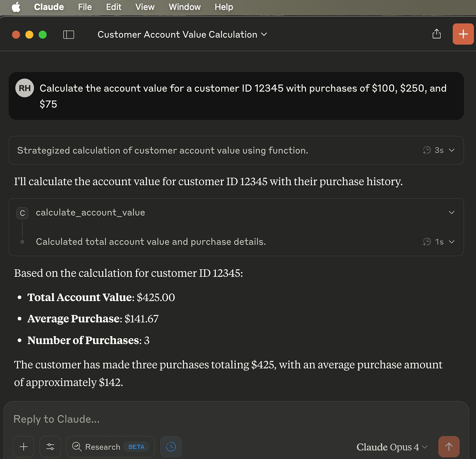Viewport: 476px width, 459px height.
Task: Click the 3s thinking timer icon
Action: pyautogui.click(x=427, y=150)
